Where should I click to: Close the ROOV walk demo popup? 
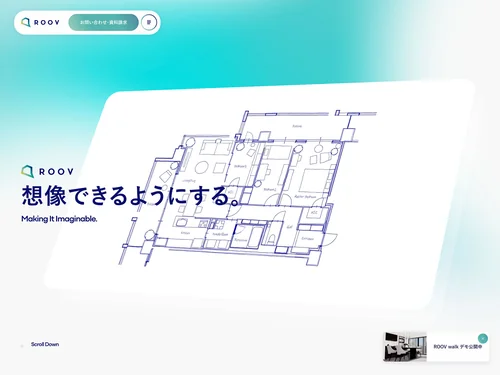(483, 338)
